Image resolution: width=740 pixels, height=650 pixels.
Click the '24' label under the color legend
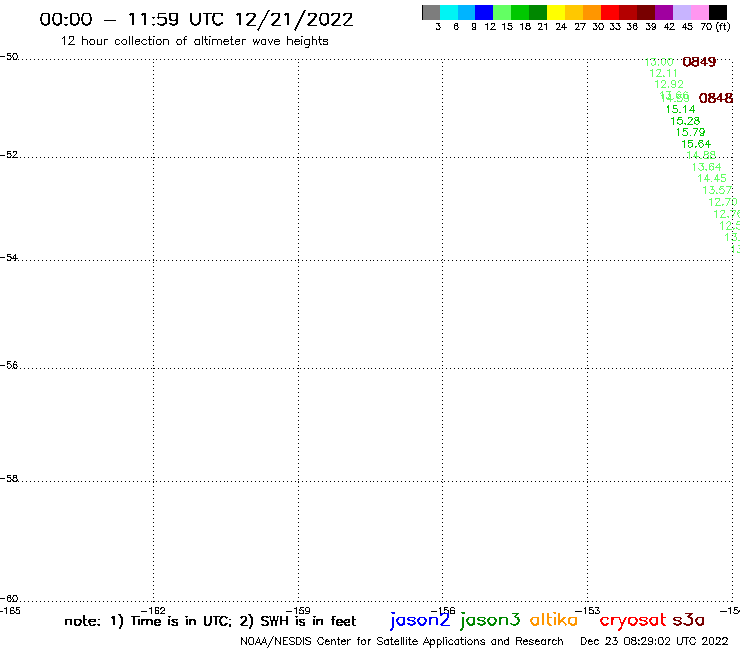(x=561, y=27)
